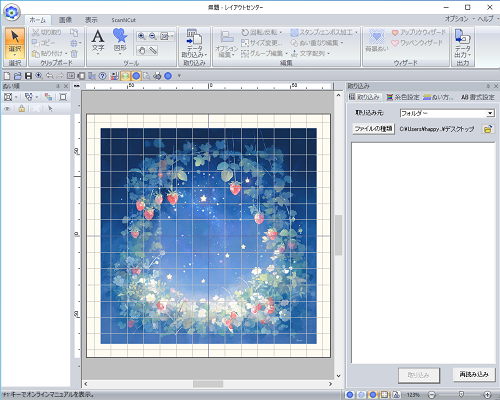
Task: Click the printer icon in quick toolbar
Action: pos(157,76)
